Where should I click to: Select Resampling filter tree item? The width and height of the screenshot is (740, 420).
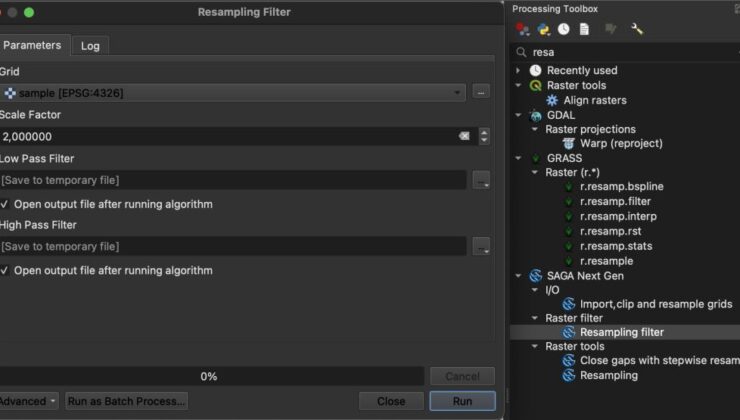622,332
